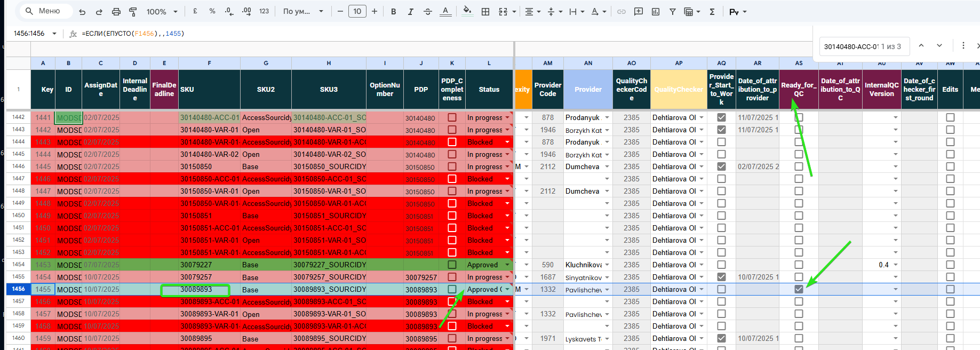This screenshot has width=980, height=350.
Task: Insert a comment using toolbar icon
Action: click(x=638, y=11)
